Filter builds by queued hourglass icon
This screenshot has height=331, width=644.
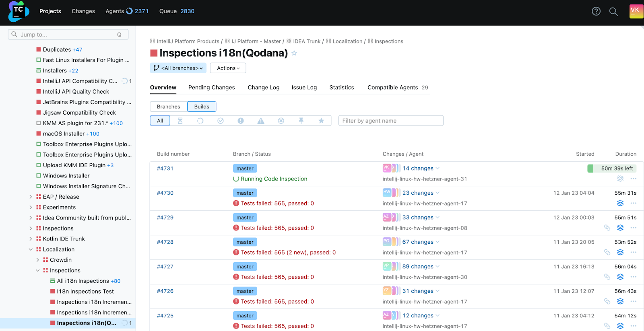tap(180, 121)
